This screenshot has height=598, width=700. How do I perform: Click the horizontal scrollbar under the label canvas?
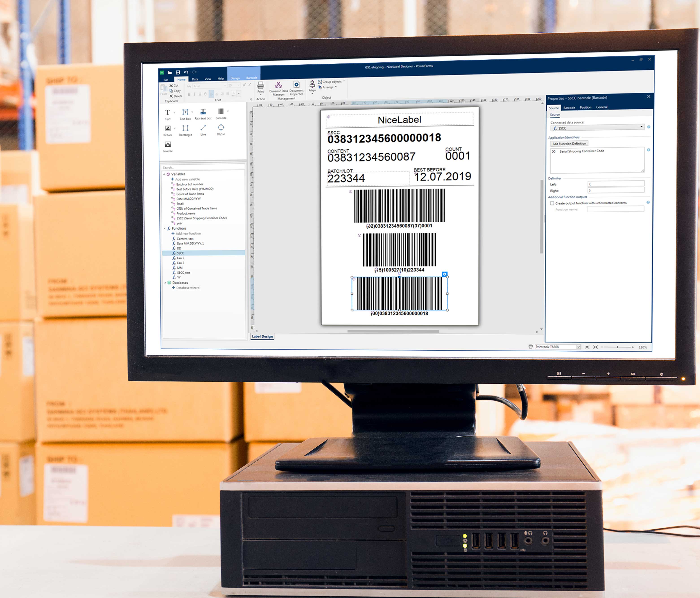pyautogui.click(x=393, y=331)
